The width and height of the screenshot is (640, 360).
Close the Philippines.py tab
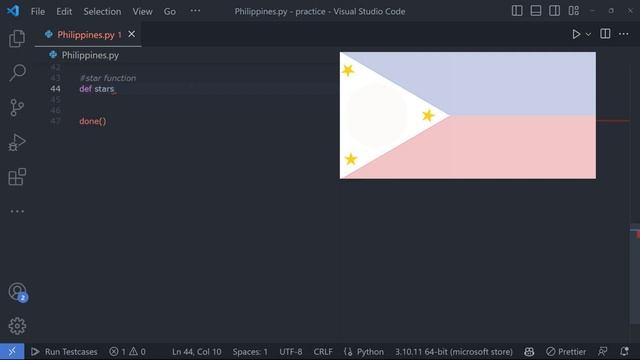(131, 34)
